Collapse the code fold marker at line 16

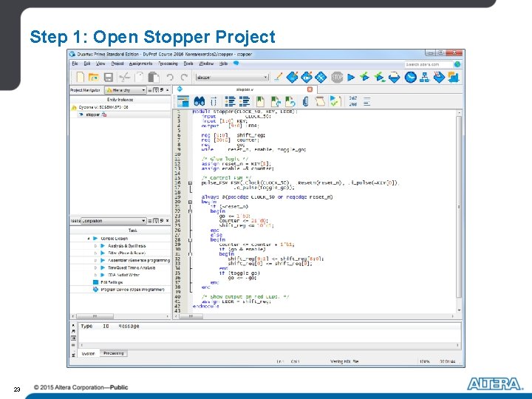tap(190, 183)
